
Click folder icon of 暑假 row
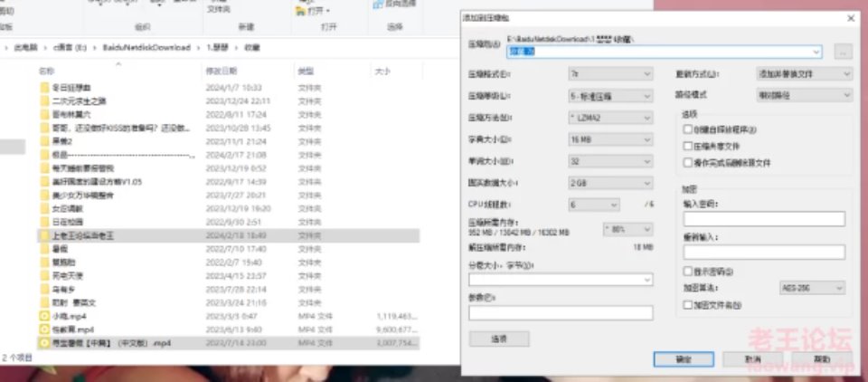(45, 249)
